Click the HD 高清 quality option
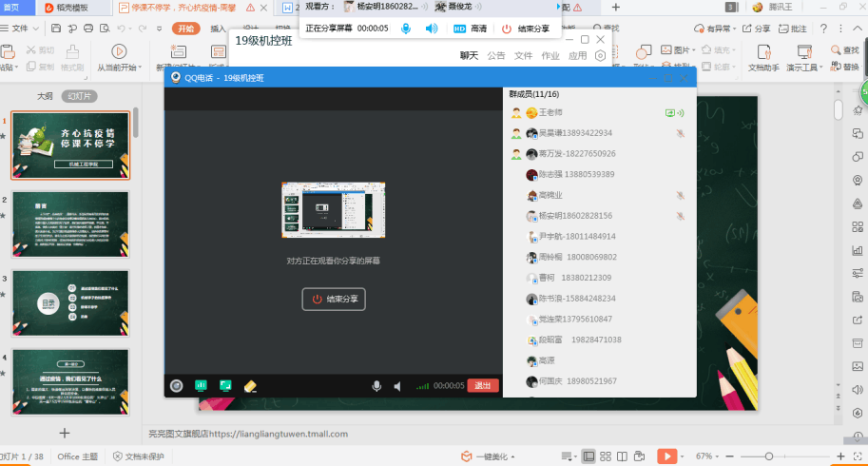This screenshot has height=466, width=868. 470,29
